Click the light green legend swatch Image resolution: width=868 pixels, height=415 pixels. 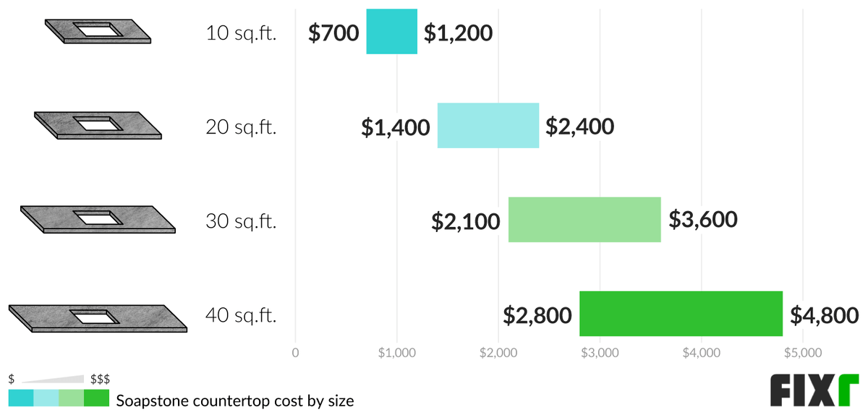click(71, 399)
